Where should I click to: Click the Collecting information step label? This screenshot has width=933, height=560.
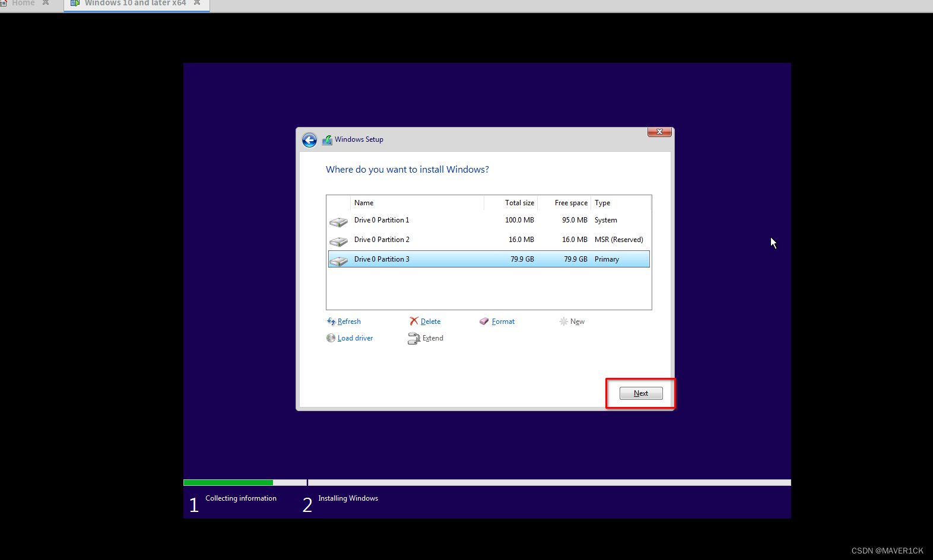[x=241, y=498]
